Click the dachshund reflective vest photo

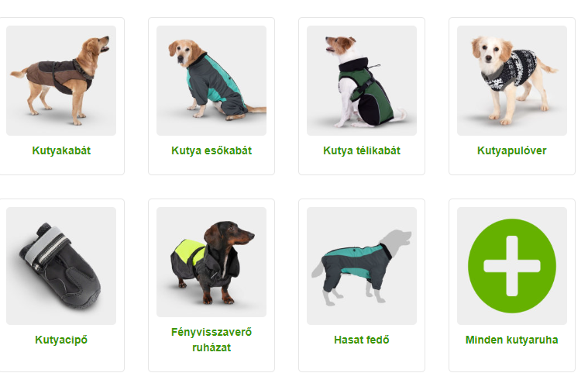pyautogui.click(x=211, y=262)
